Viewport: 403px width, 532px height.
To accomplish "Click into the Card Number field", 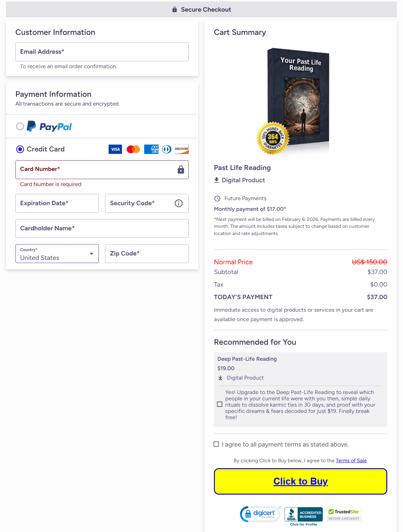I will pyautogui.click(x=94, y=170).
